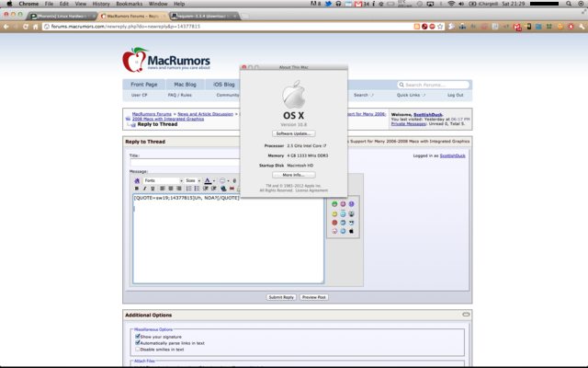
Task: Open the iOS Blog tab
Action: pyautogui.click(x=224, y=85)
